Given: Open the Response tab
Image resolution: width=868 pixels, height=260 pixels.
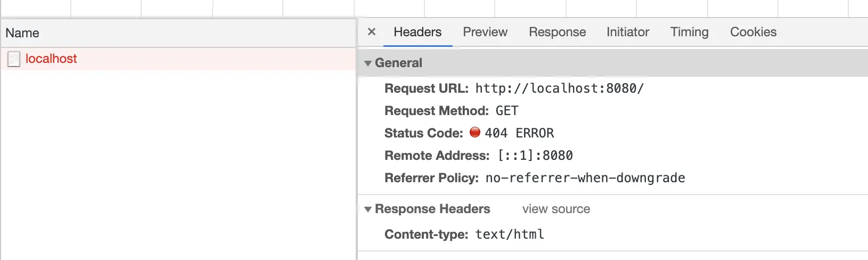Looking at the screenshot, I should point(557,32).
